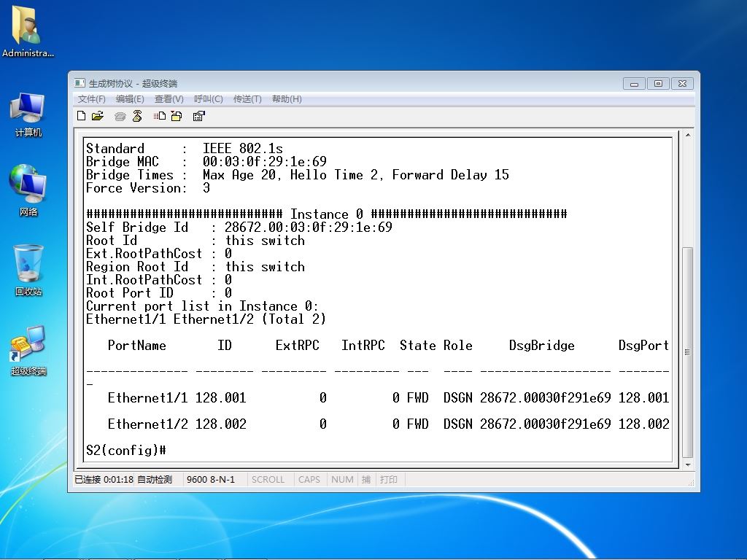Select the 网络 desktop icon
This screenshot has width=747, height=560.
click(28, 190)
